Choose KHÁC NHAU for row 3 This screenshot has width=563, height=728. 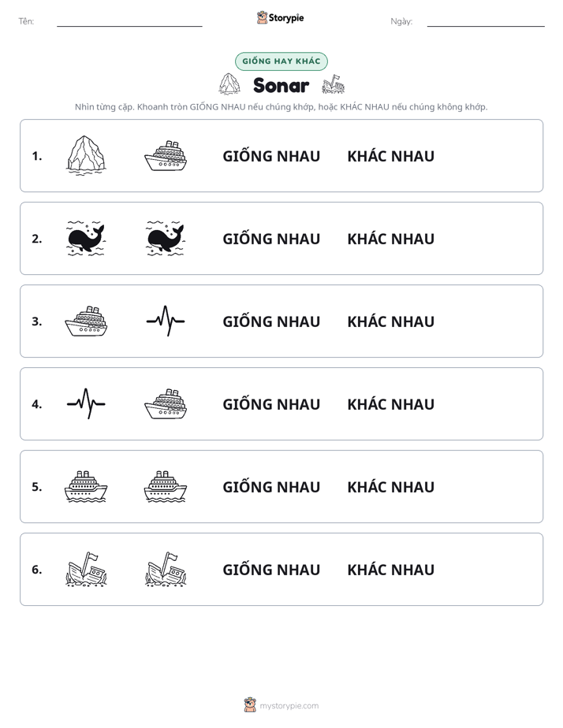click(390, 321)
